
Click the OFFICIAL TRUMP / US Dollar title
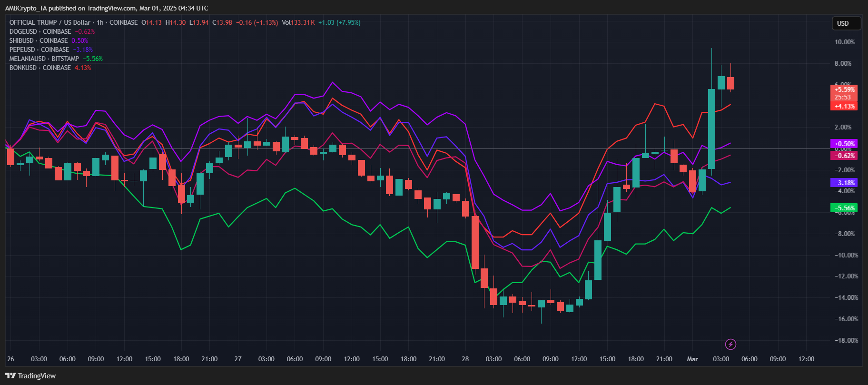(x=49, y=22)
